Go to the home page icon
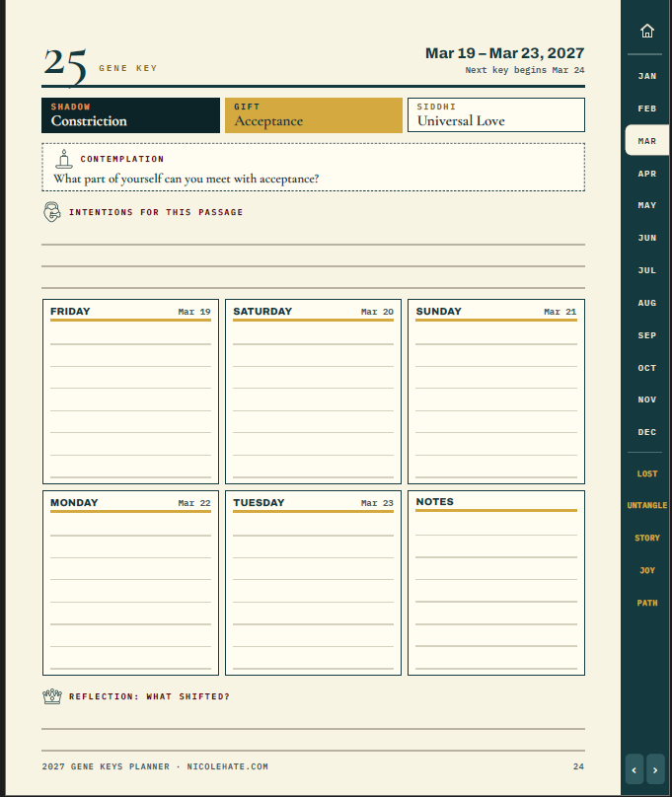This screenshot has height=797, width=672. coord(646,31)
